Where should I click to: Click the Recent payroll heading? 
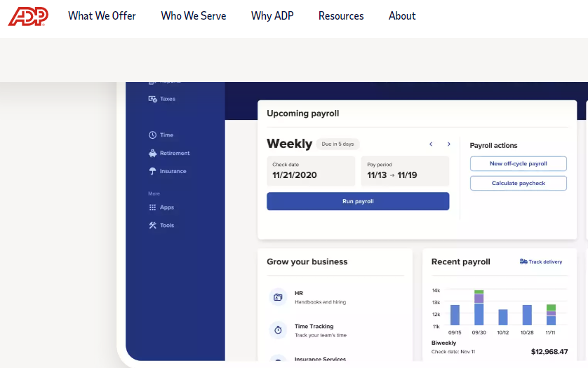[x=460, y=261]
